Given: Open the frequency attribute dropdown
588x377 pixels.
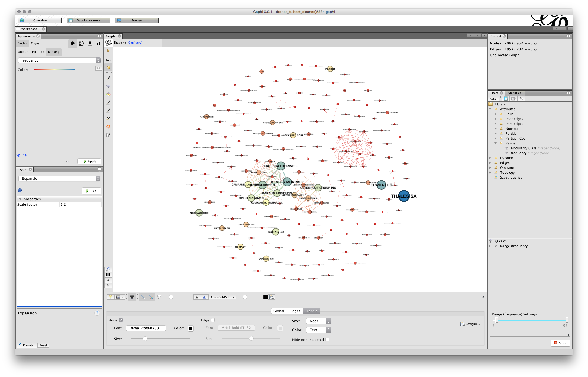Looking at the screenshot, I should (59, 60).
